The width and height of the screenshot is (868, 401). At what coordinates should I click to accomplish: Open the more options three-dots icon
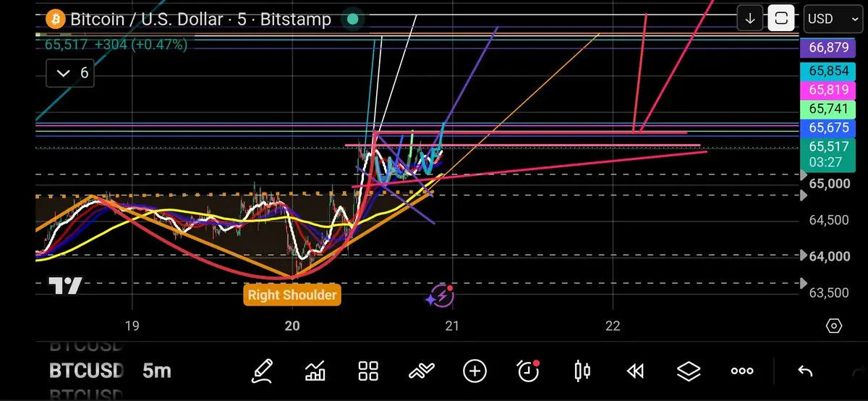click(x=742, y=371)
